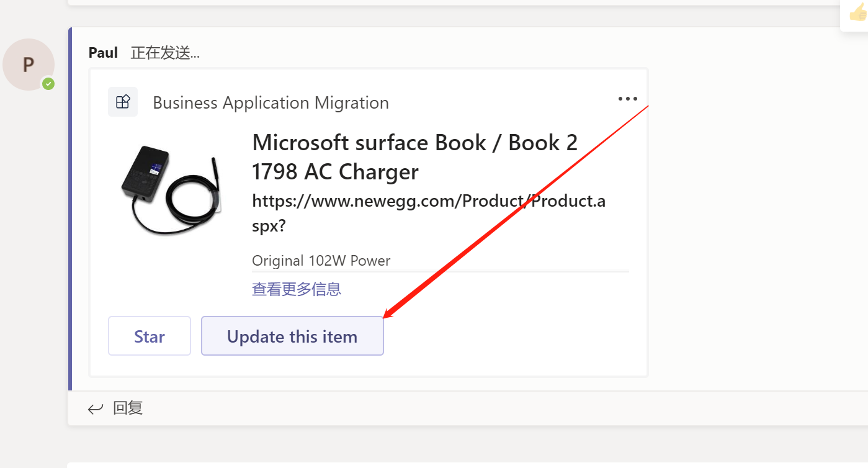Screen dimensions: 868x468
Task: Click the Update this item button
Action: (x=292, y=336)
